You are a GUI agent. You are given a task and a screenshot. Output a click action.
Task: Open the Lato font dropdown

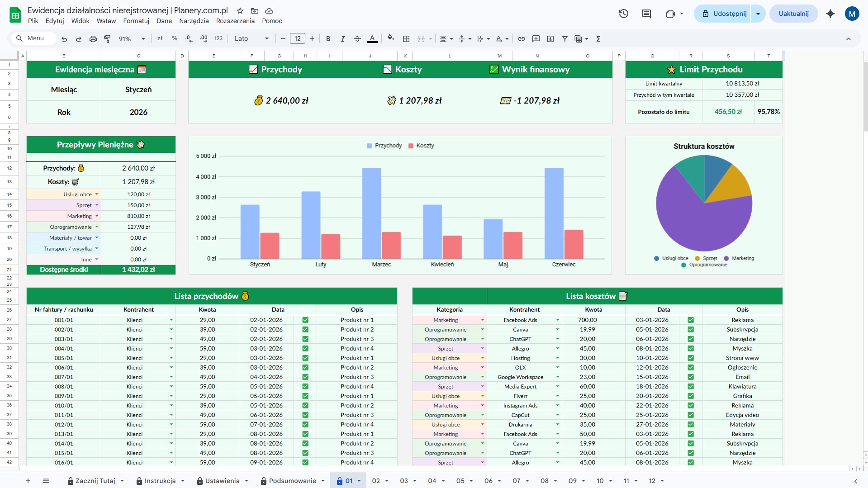[x=251, y=39]
